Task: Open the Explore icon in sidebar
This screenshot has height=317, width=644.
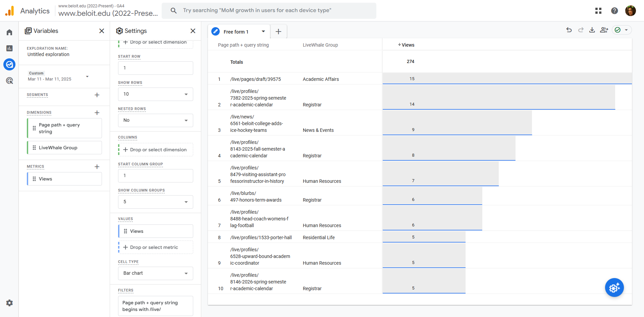Action: tap(9, 64)
